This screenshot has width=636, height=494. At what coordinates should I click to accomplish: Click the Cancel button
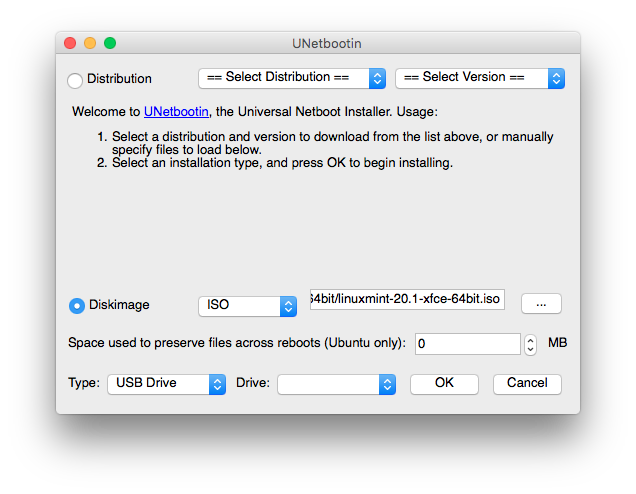(x=527, y=384)
